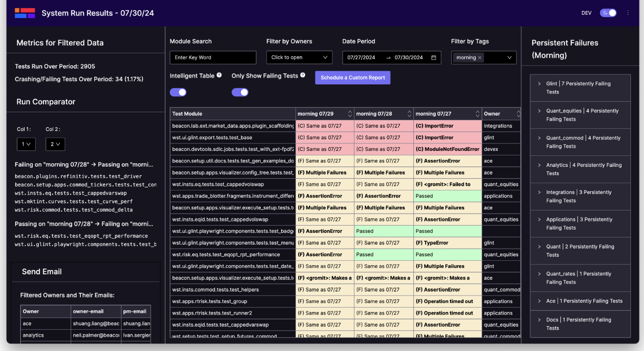
Task: Click wst.mktint.curves.tests.test_curve_perf in comparator
Action: 74,201
